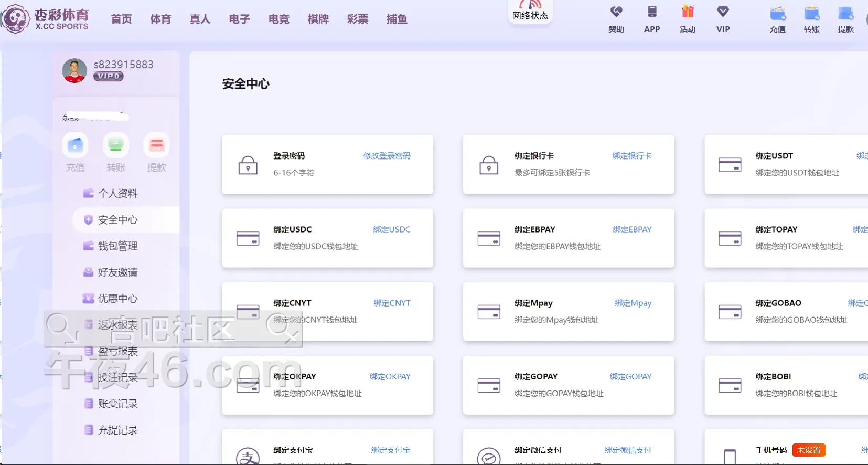Select the 彩票 lottery menu item

click(x=357, y=19)
